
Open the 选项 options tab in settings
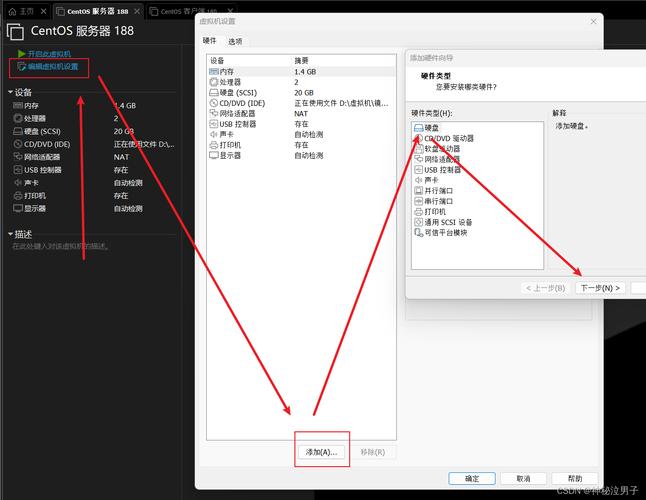pos(235,42)
